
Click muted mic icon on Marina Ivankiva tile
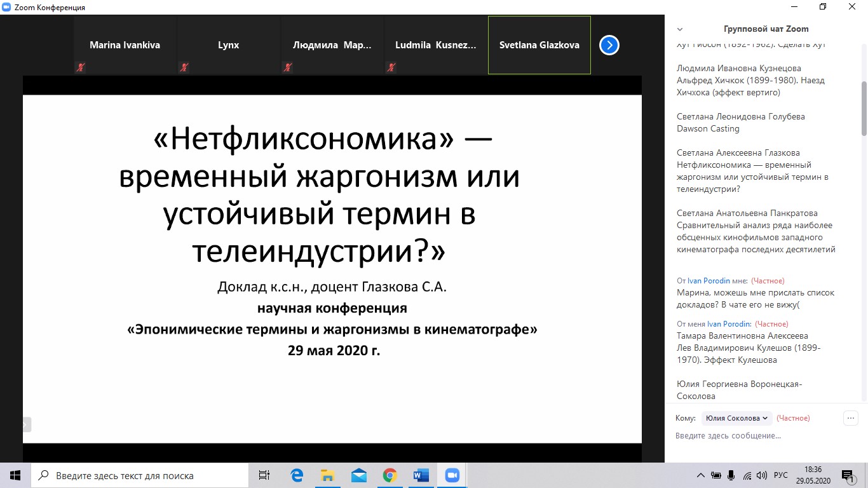point(81,67)
